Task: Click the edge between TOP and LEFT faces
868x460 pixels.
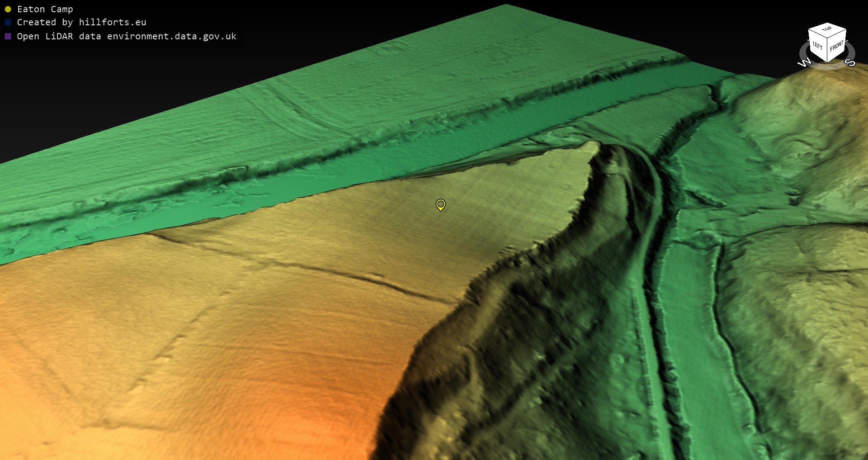Action: (x=817, y=34)
